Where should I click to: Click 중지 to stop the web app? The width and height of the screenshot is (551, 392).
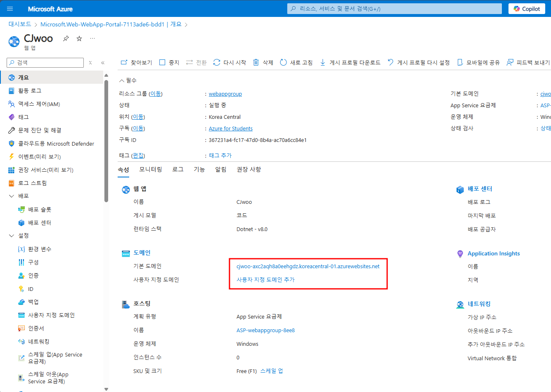[169, 63]
